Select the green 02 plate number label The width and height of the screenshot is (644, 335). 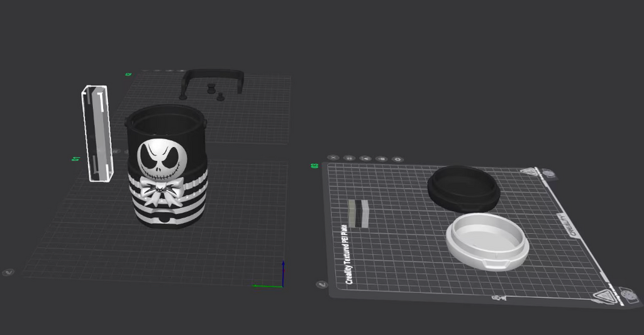click(128, 74)
